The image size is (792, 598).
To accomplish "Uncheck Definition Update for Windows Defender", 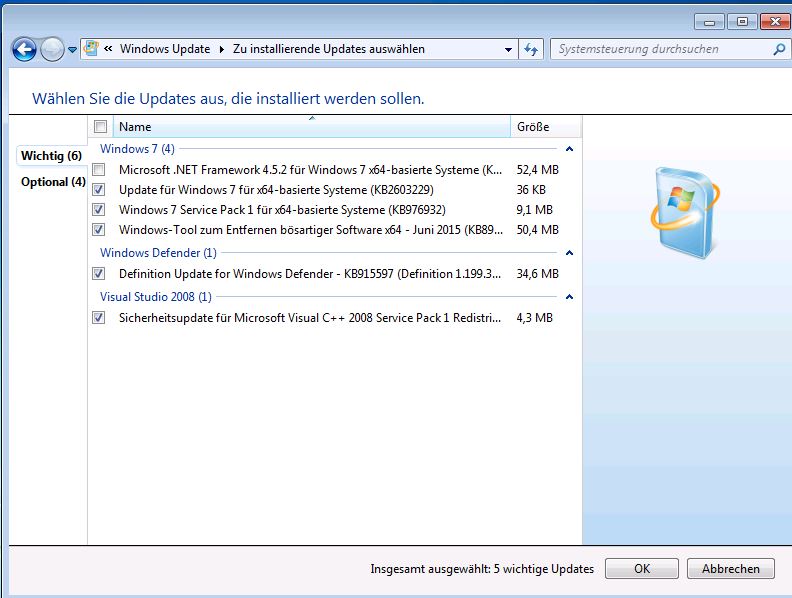I will (99, 274).
